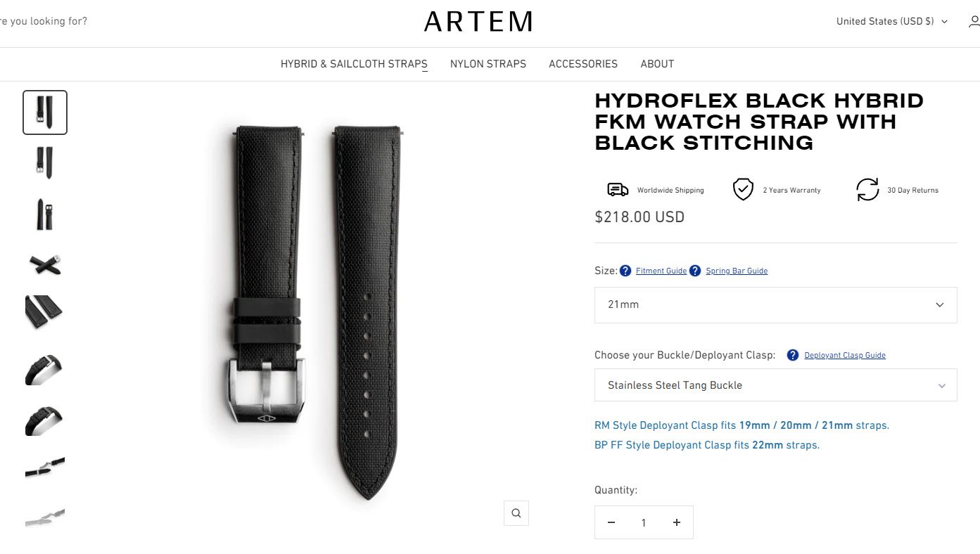980x554 pixels.
Task: Open the Nylon Straps menu
Action: tap(488, 64)
